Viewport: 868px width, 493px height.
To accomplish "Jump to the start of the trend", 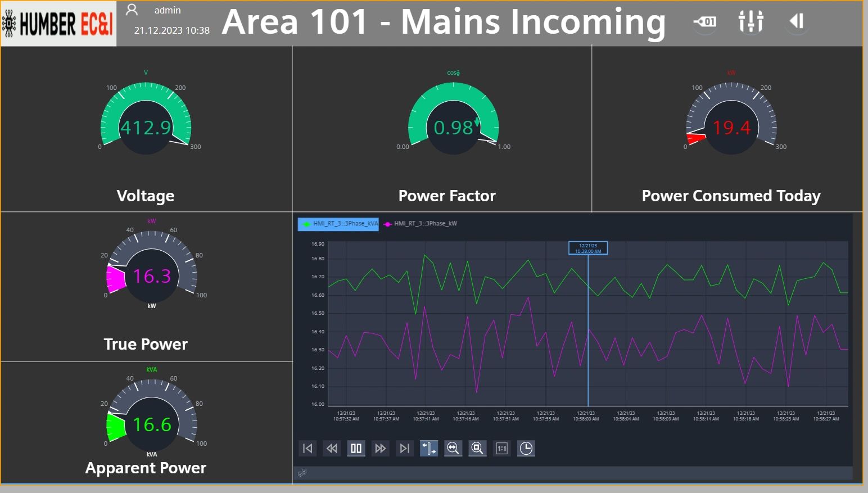I will (x=307, y=448).
